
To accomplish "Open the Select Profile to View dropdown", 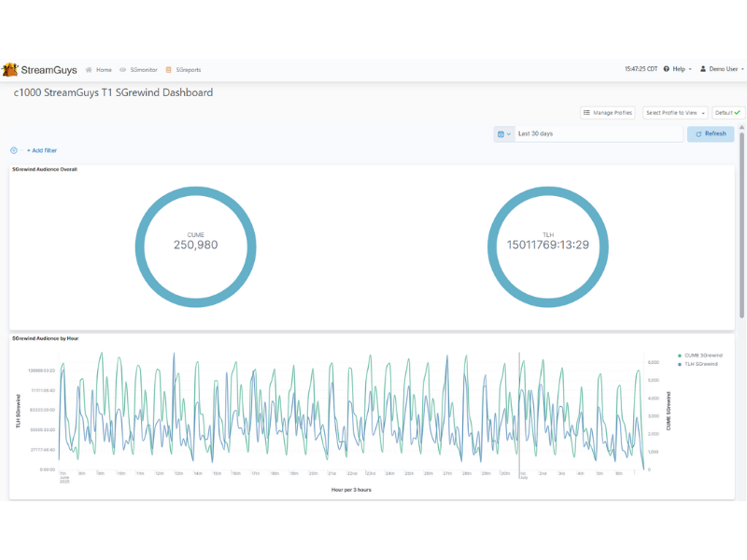I will [675, 113].
